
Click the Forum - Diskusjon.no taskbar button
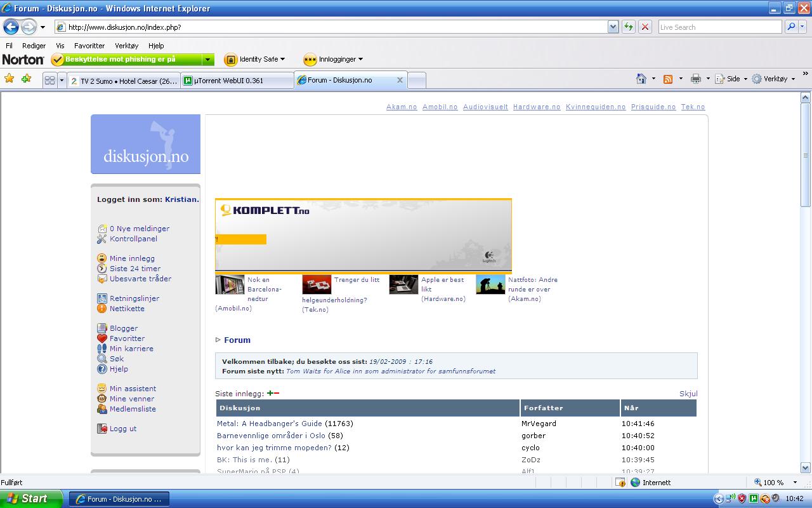[x=119, y=499]
